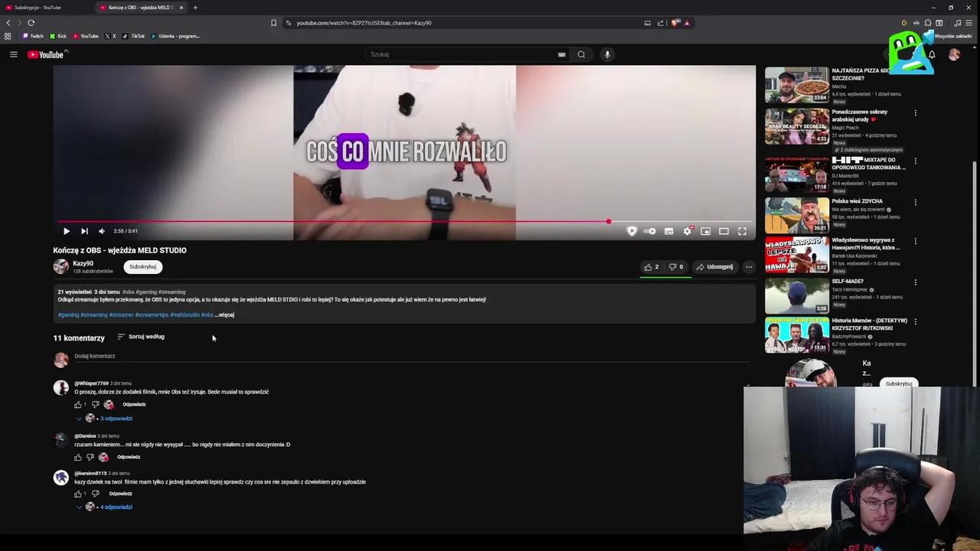Screen dimensions: 980x551
Task: Open browser main hamburger menu
Action: [970, 23]
